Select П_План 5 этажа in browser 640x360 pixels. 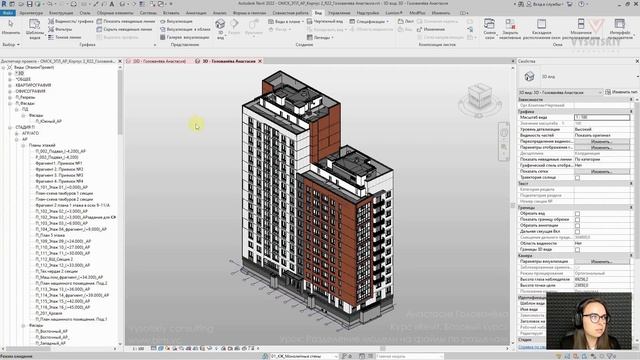(x=50, y=235)
